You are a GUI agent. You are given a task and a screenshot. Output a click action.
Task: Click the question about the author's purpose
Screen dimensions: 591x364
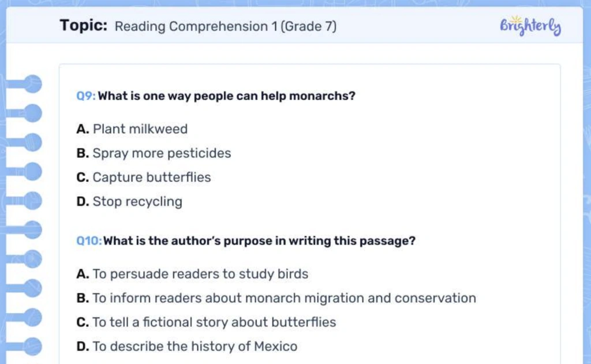259,241
